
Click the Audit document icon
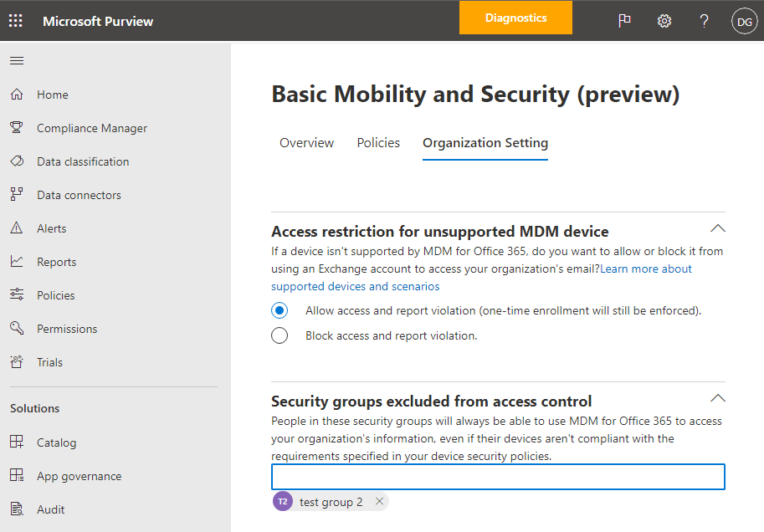pyautogui.click(x=17, y=509)
